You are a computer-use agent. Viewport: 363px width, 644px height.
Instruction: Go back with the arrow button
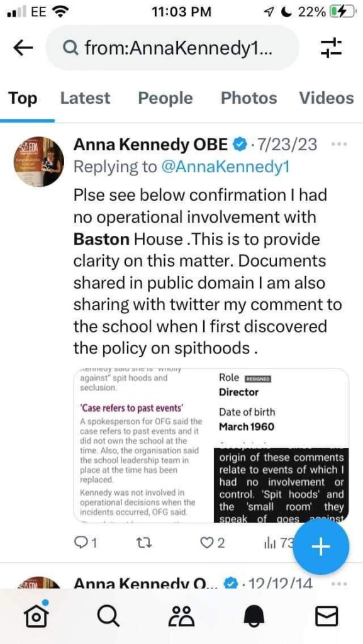(x=23, y=47)
